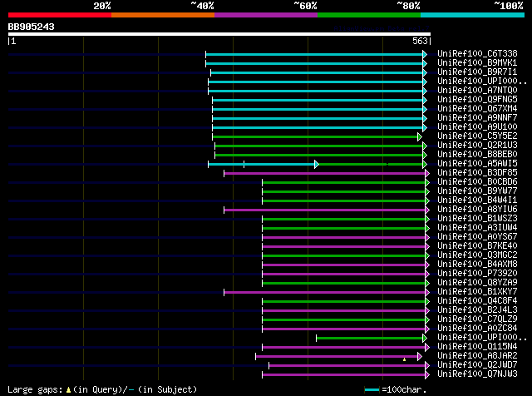Click subject UniRef100_B0CBD6
The width and height of the screenshot is (532, 396).
(477, 181)
